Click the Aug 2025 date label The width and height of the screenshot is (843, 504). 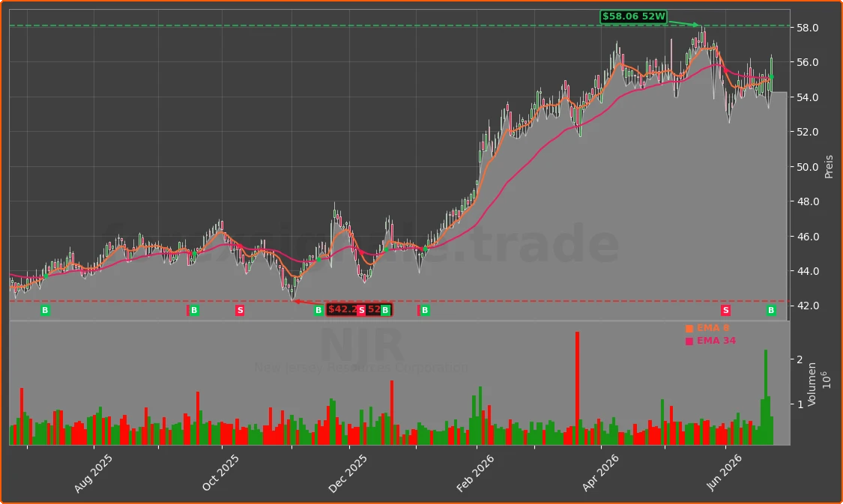(93, 473)
